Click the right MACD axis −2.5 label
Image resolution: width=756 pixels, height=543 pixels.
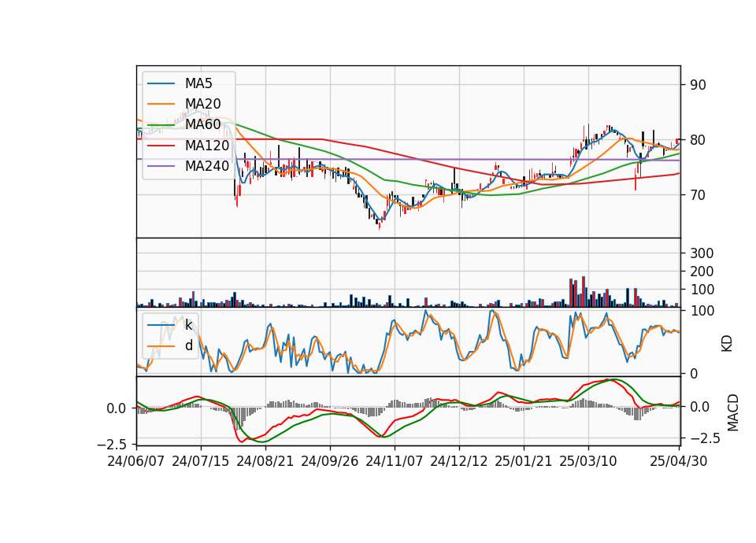point(706,438)
